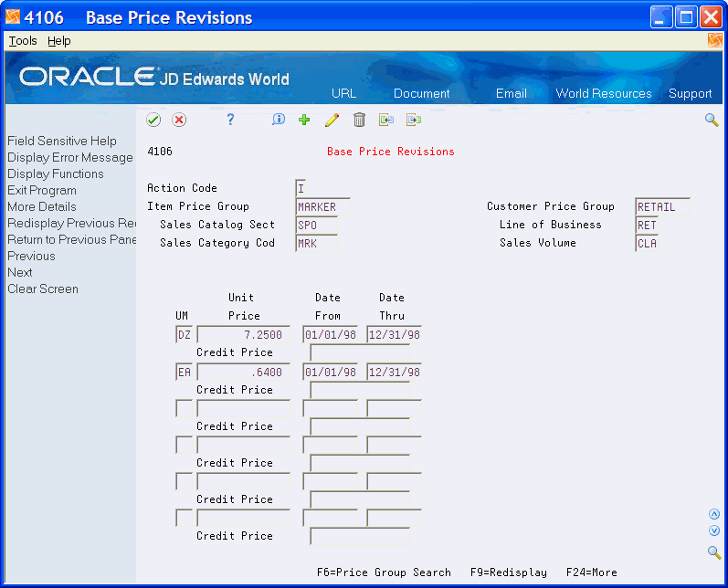The width and height of the screenshot is (728, 588).
Task: Click the magnifier icon at top right
Action: pyautogui.click(x=712, y=121)
